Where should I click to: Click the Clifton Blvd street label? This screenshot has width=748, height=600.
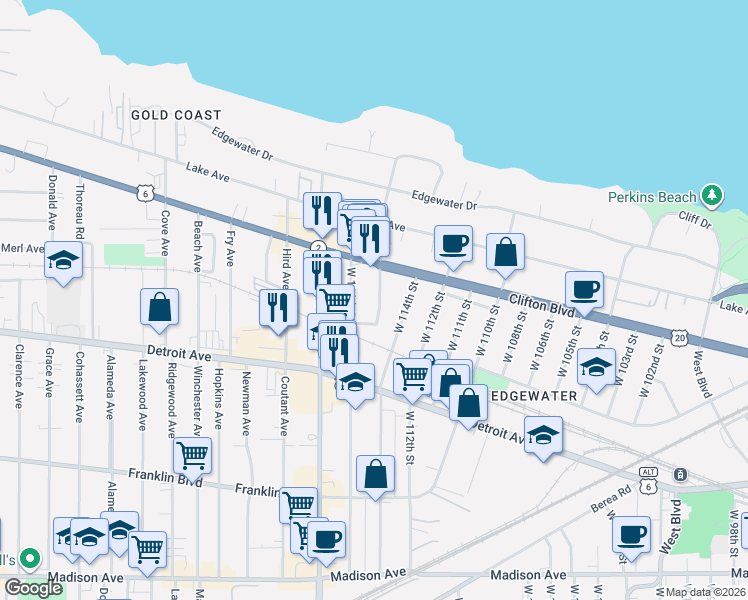click(x=541, y=305)
